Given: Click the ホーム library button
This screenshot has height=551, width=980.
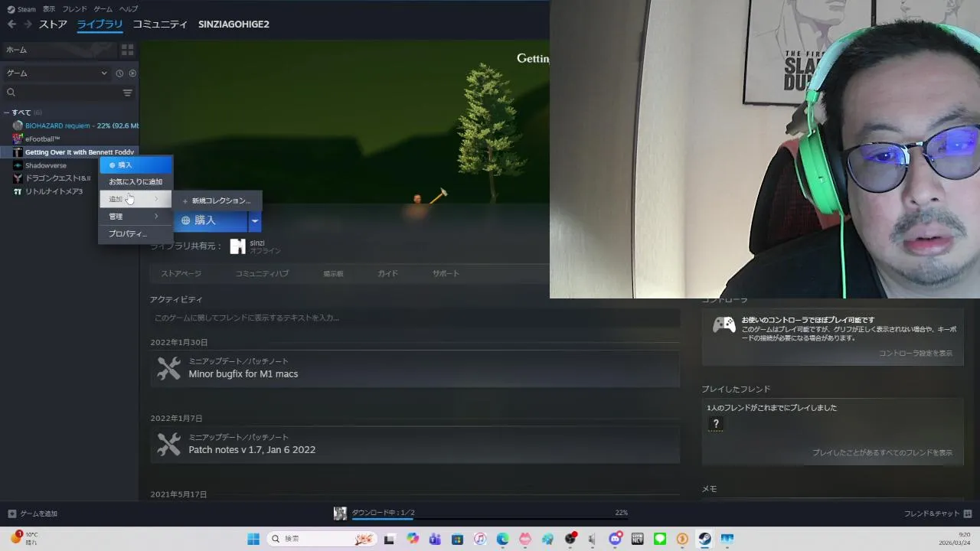Looking at the screenshot, I should click(x=58, y=50).
